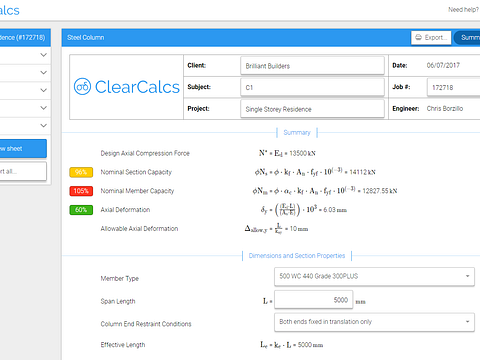Screen dimensions: 480x360
Task: Expand the second sidebar chevron
Action: pos(43,72)
